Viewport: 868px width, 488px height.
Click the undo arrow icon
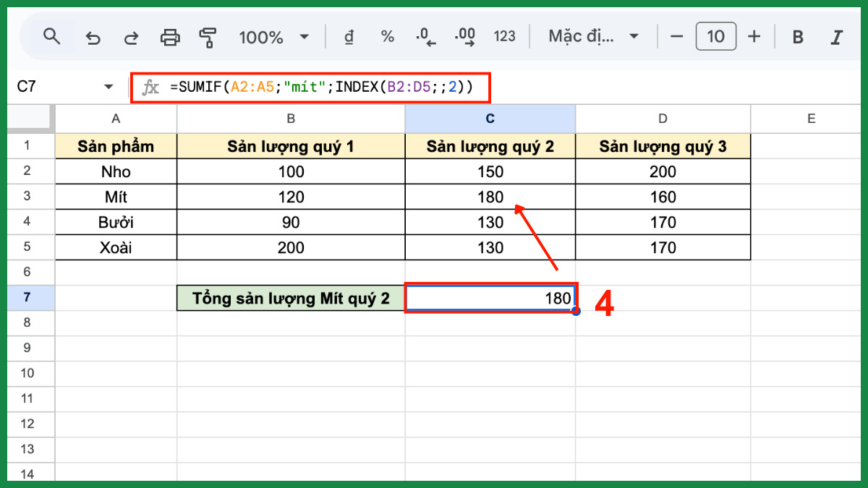93,37
